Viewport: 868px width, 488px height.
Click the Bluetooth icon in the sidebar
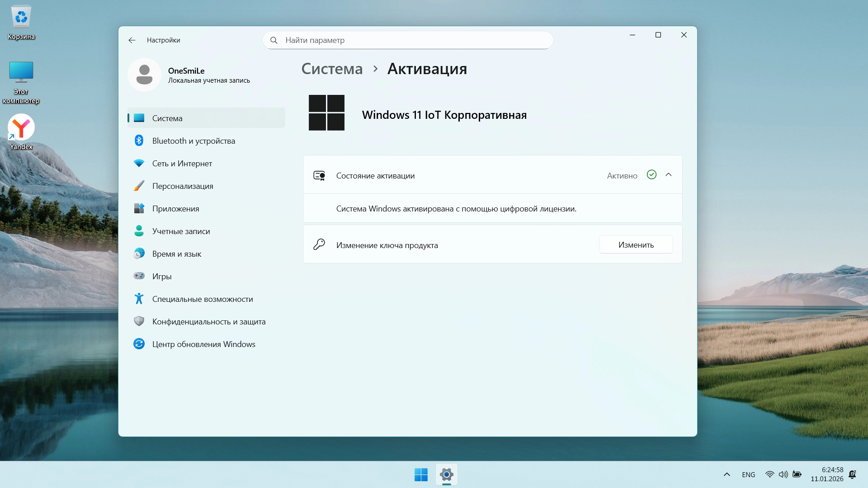click(139, 141)
